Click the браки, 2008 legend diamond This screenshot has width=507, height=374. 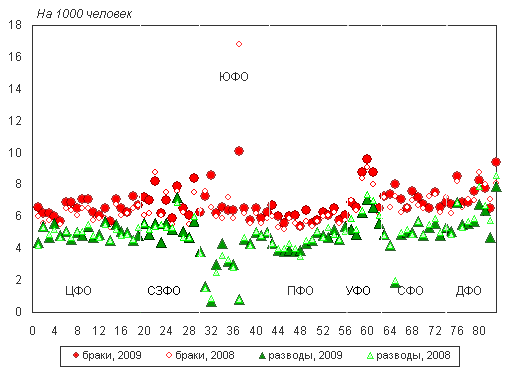(x=169, y=355)
